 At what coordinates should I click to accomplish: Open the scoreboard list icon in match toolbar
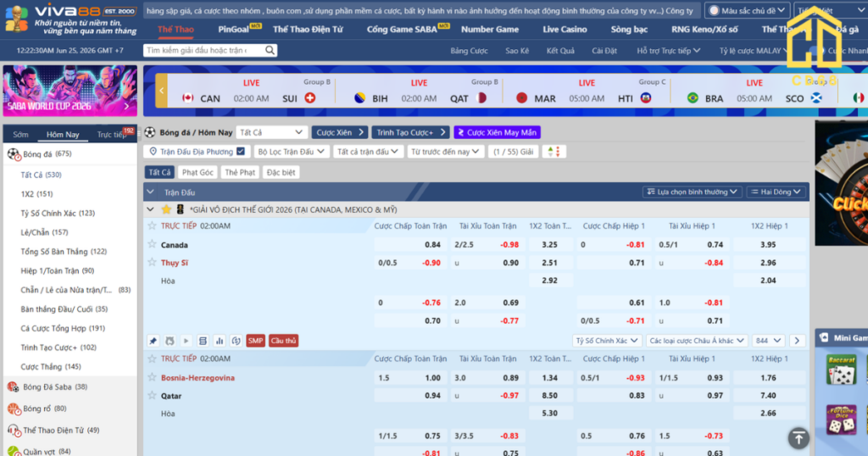[x=203, y=341]
